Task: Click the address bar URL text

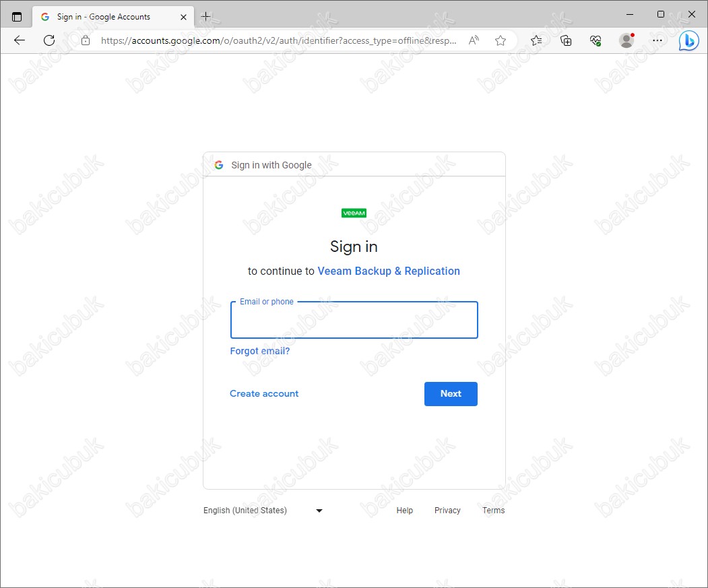Action: (279, 40)
